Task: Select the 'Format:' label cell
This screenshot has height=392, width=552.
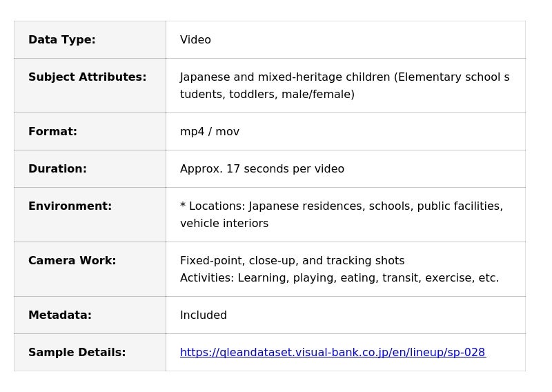Action: 52,132
